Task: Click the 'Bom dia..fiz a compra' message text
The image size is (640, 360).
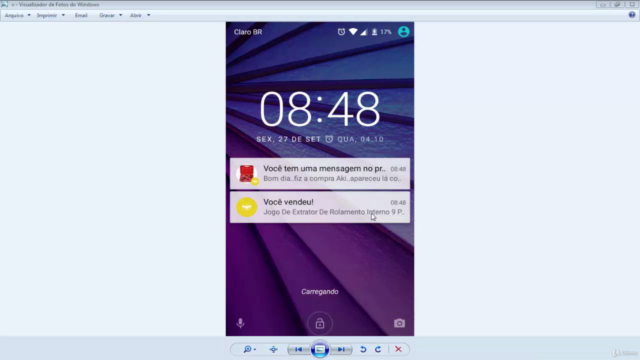Action: (299, 178)
